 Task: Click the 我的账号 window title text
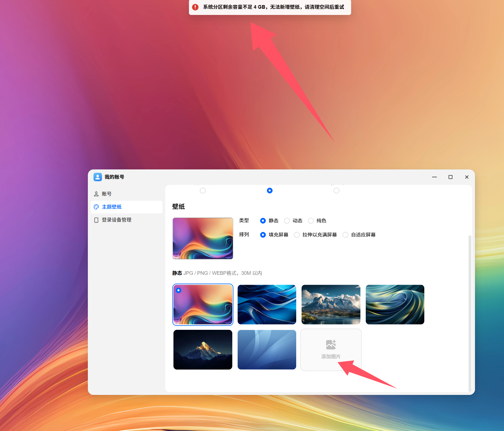coord(114,177)
